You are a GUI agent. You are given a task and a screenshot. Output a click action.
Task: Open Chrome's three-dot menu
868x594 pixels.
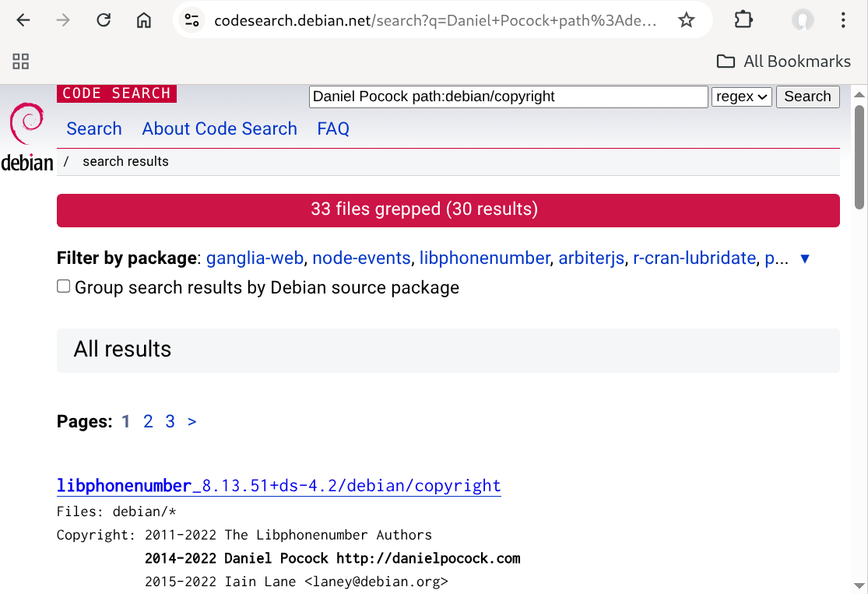click(843, 20)
